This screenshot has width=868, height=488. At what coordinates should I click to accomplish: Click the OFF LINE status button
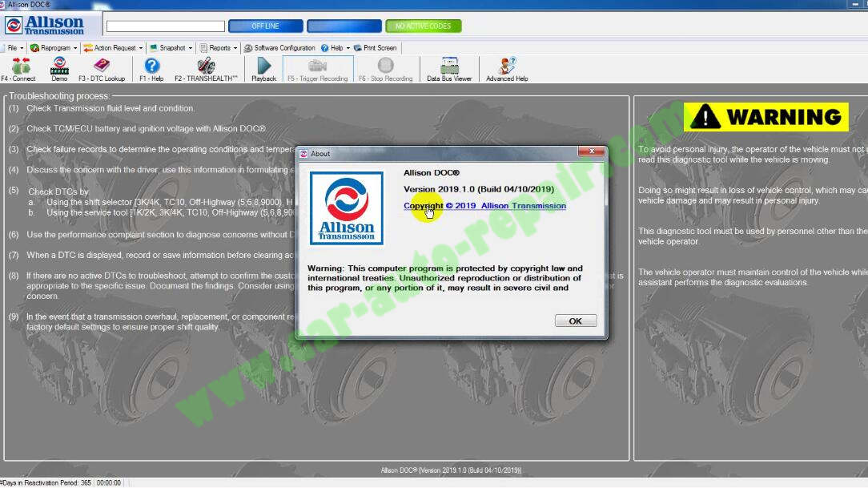(266, 26)
